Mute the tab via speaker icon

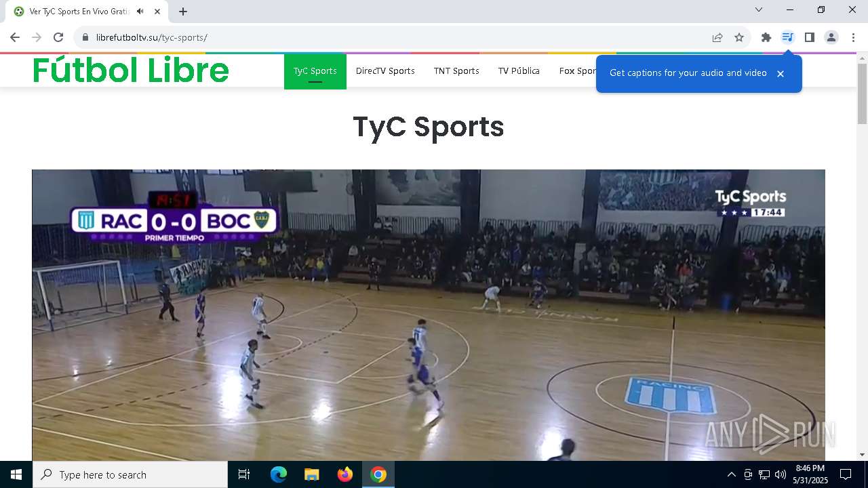point(140,12)
